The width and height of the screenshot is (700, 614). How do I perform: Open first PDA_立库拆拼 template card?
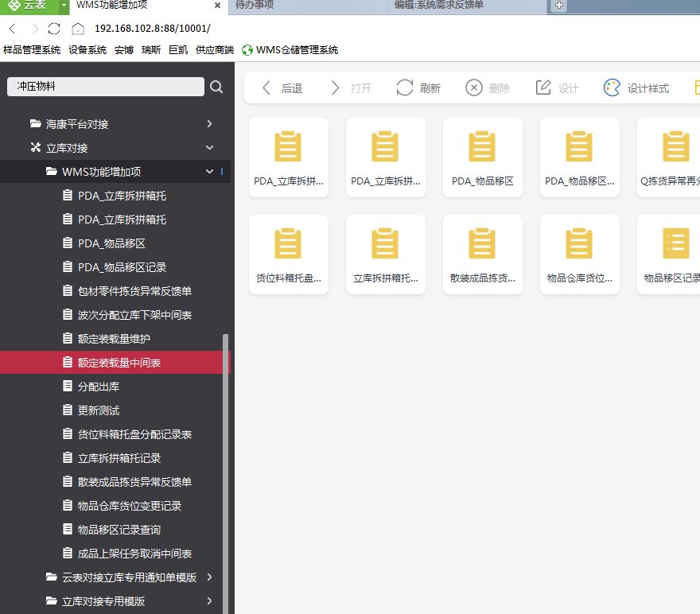(289, 157)
